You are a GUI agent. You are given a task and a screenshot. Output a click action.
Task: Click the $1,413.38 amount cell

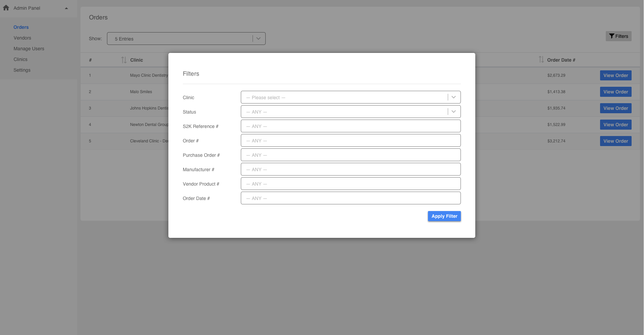click(x=556, y=92)
